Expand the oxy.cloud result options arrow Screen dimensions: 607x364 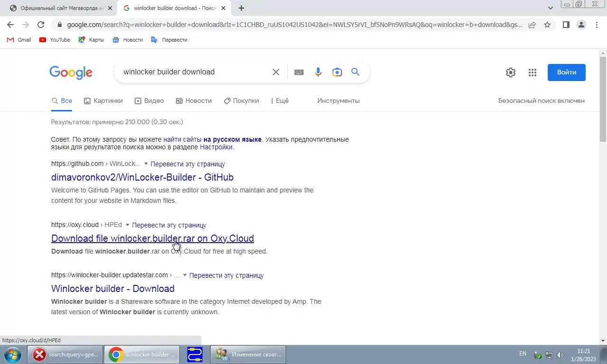pyautogui.click(x=128, y=225)
